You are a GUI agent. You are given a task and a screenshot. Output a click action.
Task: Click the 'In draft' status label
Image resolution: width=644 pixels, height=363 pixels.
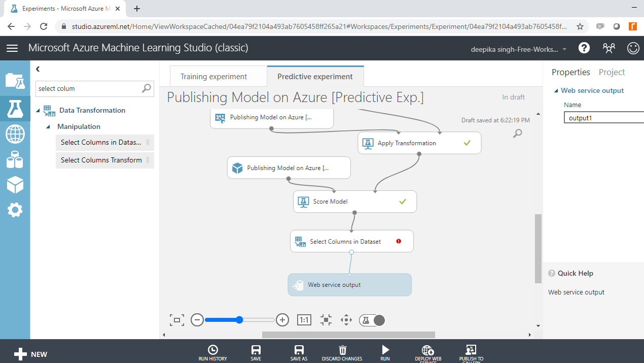click(x=514, y=97)
